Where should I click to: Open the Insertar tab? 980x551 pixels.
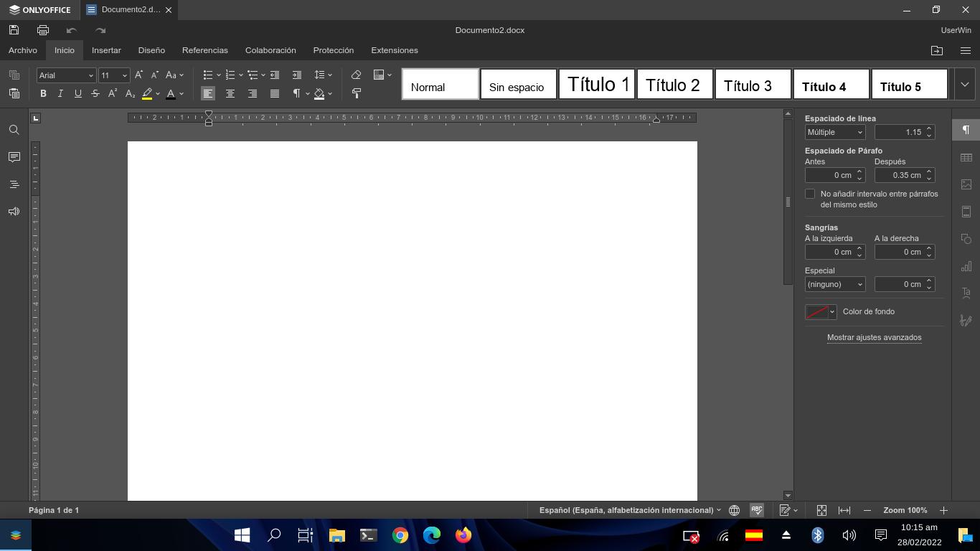[x=106, y=50]
